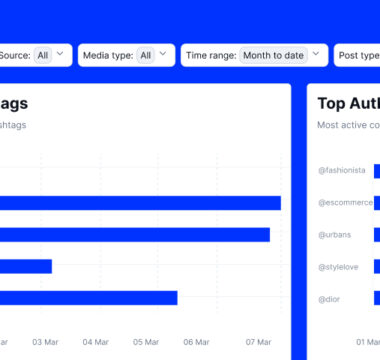
Task: Click the Top Authors panel heading
Action: (349, 103)
